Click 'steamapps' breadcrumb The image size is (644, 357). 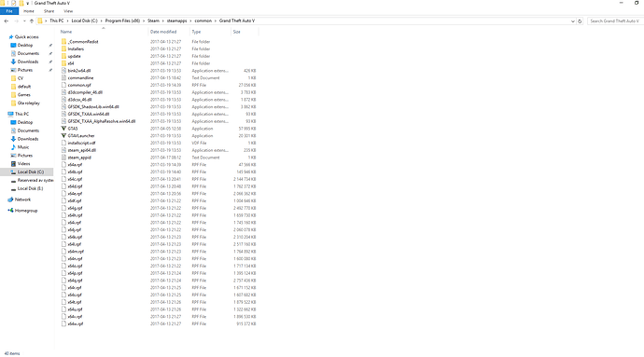coord(176,21)
